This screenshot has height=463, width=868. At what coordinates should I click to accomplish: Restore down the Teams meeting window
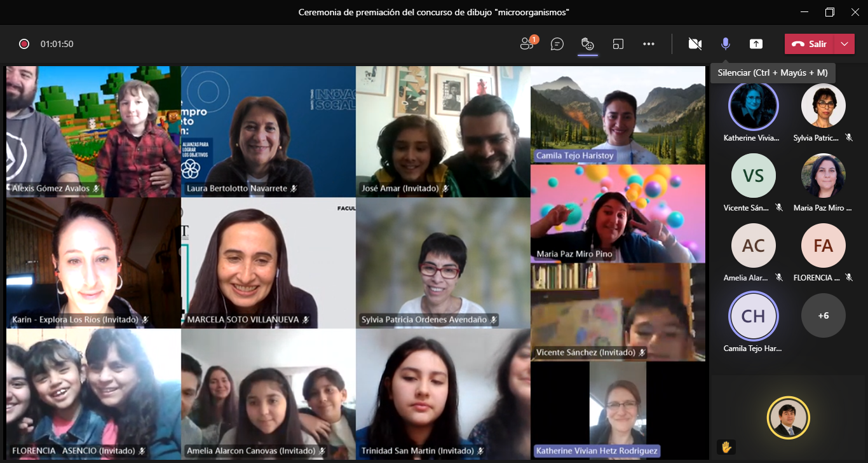pos(830,12)
